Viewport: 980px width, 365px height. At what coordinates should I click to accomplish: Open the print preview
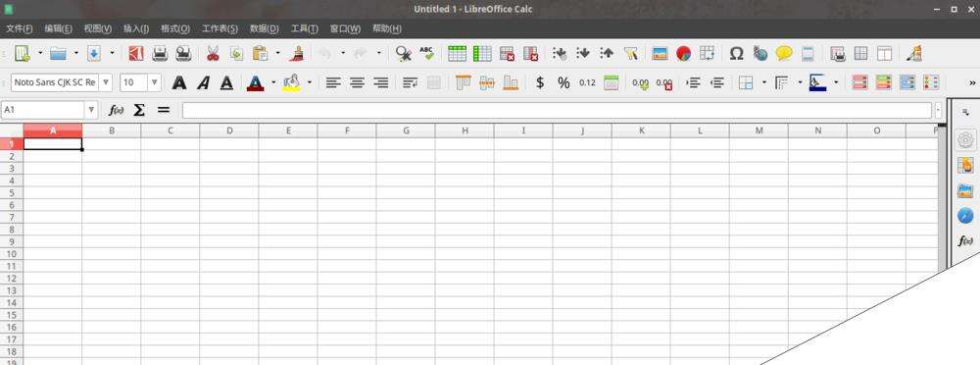coord(183,54)
